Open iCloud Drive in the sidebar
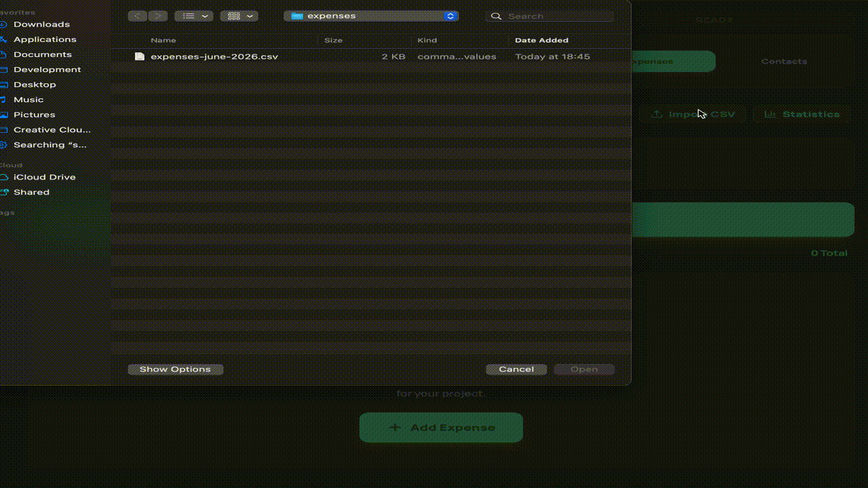Screen dimensions: 868x488 tap(44, 177)
